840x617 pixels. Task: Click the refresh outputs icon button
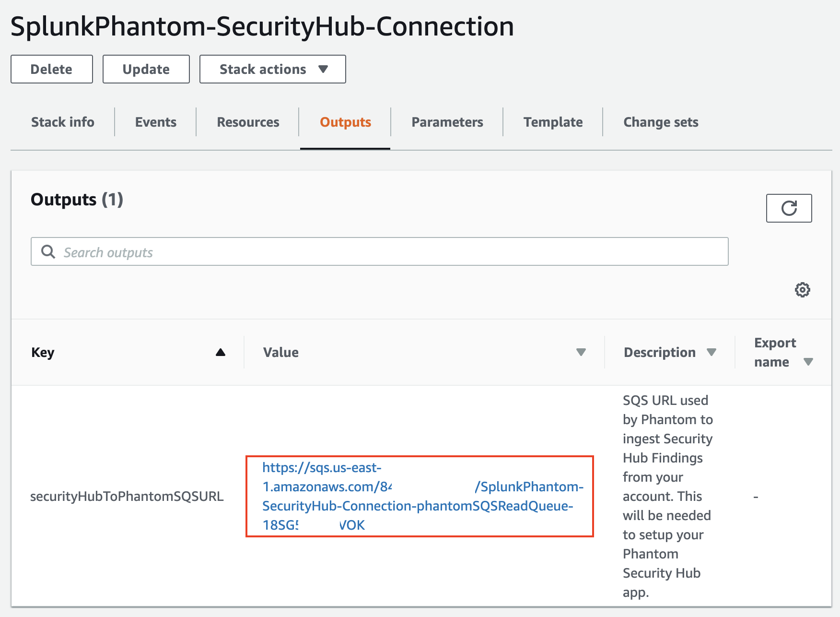pos(789,208)
